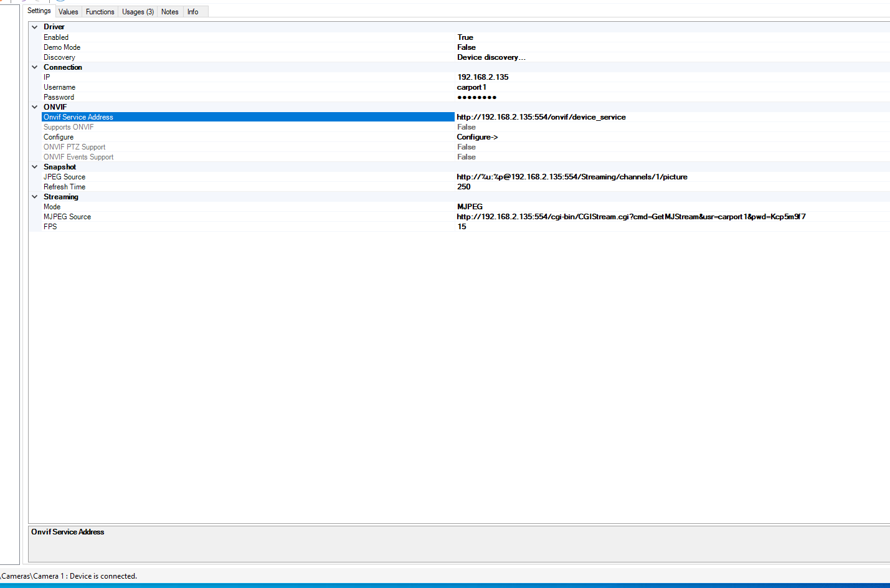This screenshot has height=588, width=890.
Task: Open the Functions tab
Action: (100, 12)
